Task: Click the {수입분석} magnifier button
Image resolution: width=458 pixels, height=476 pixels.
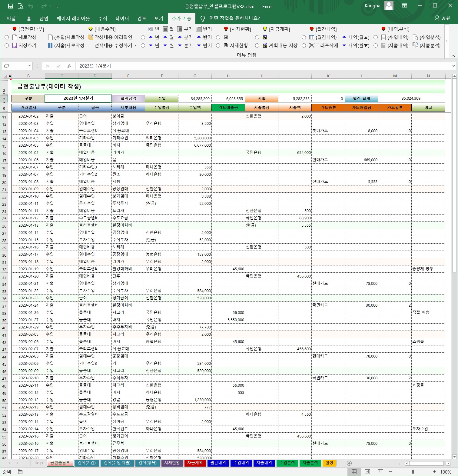Action: tap(427, 37)
